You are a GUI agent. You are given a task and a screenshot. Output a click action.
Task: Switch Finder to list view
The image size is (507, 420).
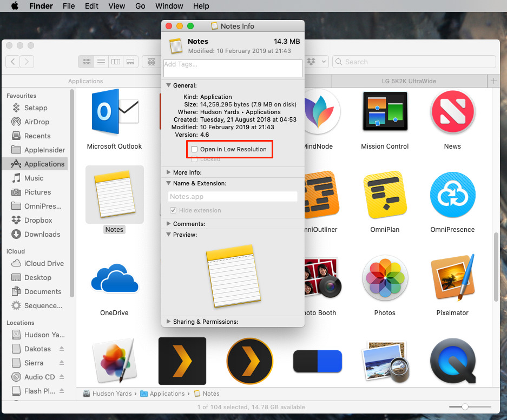101,62
